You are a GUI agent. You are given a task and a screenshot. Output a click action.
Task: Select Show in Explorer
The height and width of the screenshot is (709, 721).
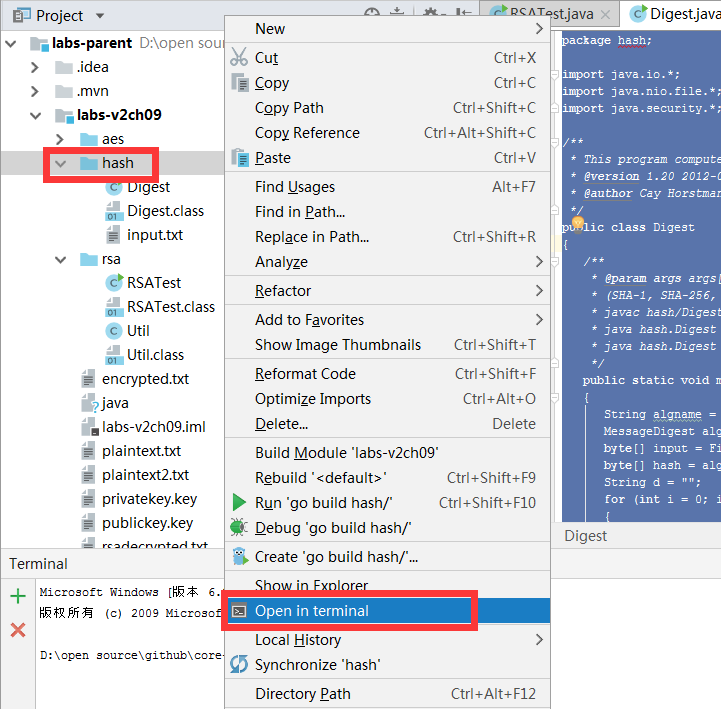(387, 585)
